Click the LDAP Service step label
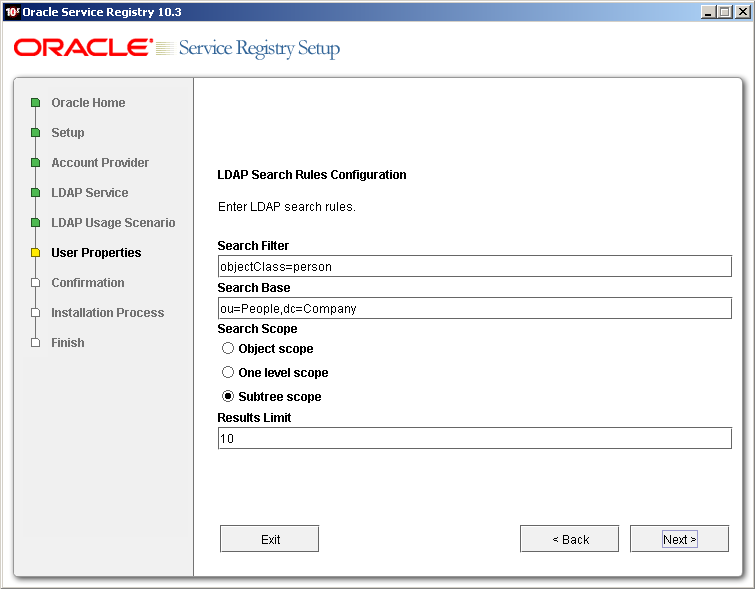The image size is (755, 589). click(90, 193)
